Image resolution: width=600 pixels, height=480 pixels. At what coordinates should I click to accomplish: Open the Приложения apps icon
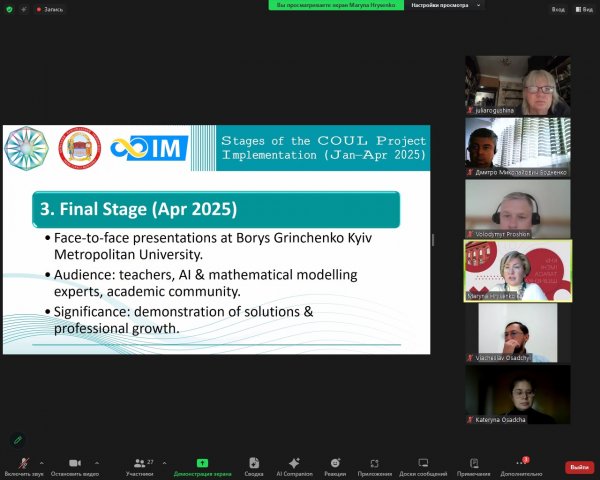(x=374, y=463)
